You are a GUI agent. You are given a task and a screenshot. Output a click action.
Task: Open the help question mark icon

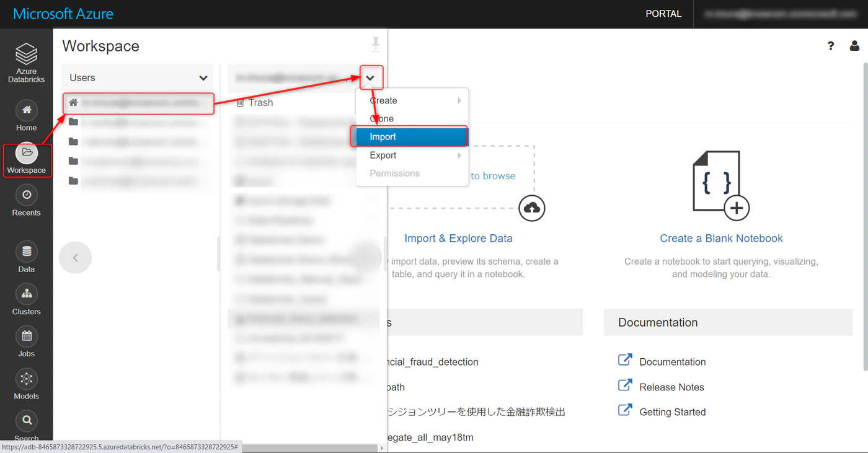(831, 45)
